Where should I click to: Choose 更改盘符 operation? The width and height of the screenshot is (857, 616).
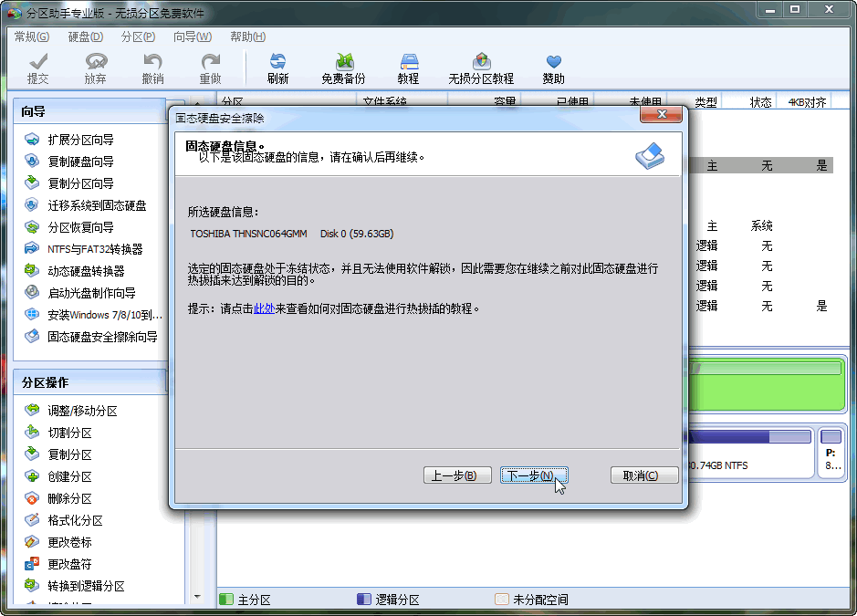click(x=59, y=564)
